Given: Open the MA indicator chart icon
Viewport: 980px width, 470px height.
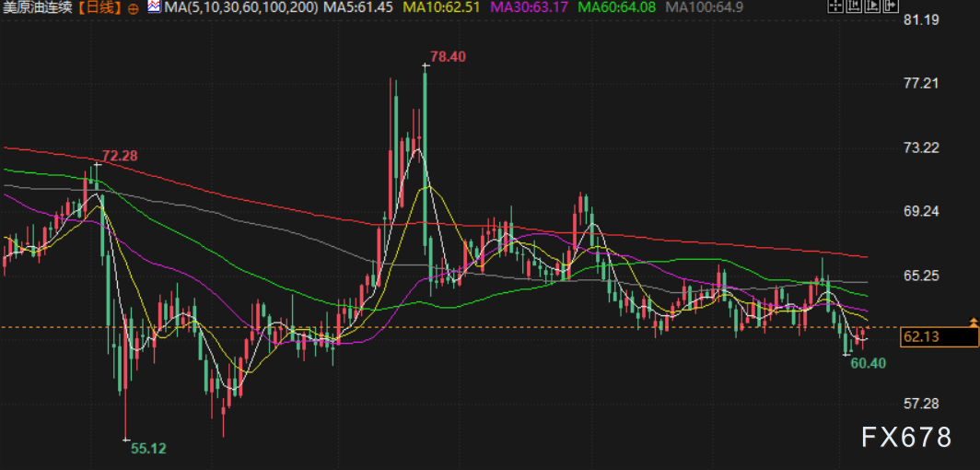Looking at the screenshot, I should point(152,8).
